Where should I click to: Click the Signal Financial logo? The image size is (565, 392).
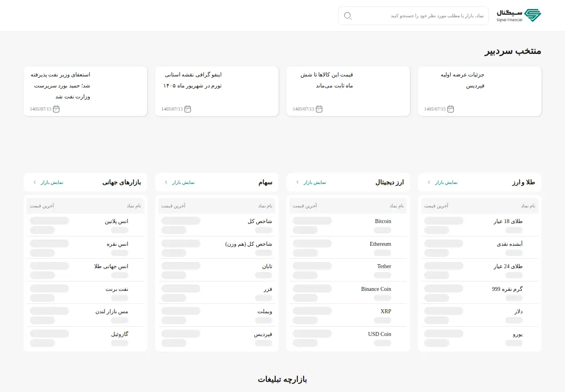[519, 15]
